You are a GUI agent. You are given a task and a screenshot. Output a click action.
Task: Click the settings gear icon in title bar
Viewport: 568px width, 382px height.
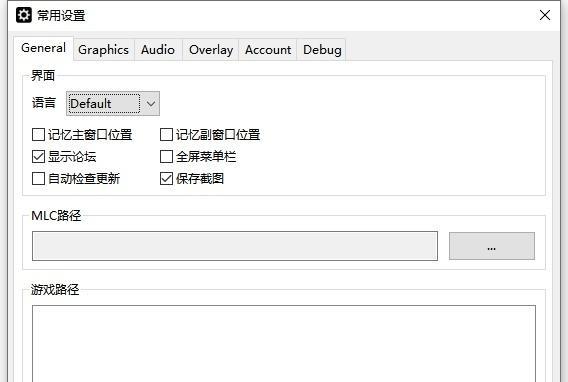point(24,15)
